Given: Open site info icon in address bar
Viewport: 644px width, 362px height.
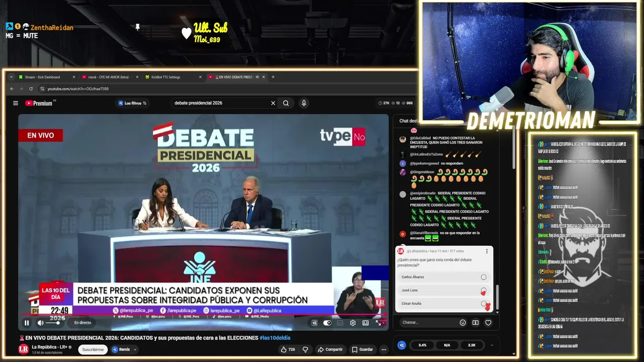Looking at the screenshot, I should click(42, 89).
